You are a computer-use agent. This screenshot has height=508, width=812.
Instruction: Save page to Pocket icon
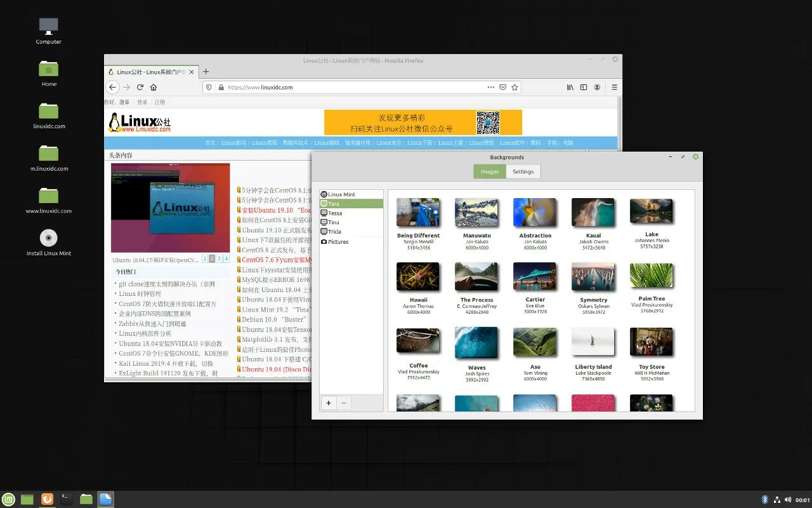click(502, 87)
